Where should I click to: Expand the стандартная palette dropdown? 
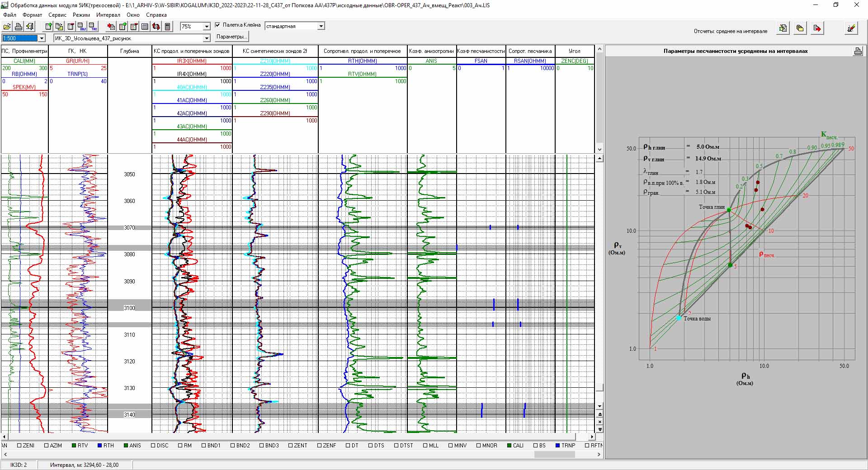click(x=321, y=26)
